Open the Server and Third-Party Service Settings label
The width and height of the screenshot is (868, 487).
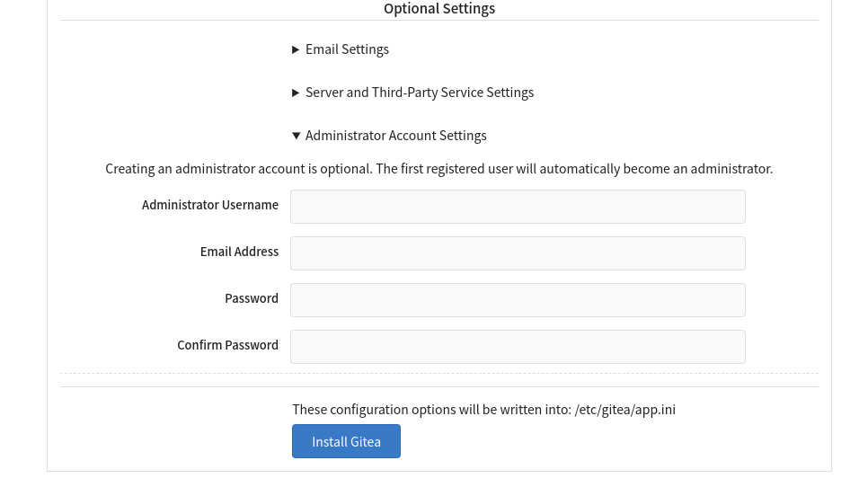pyautogui.click(x=420, y=93)
